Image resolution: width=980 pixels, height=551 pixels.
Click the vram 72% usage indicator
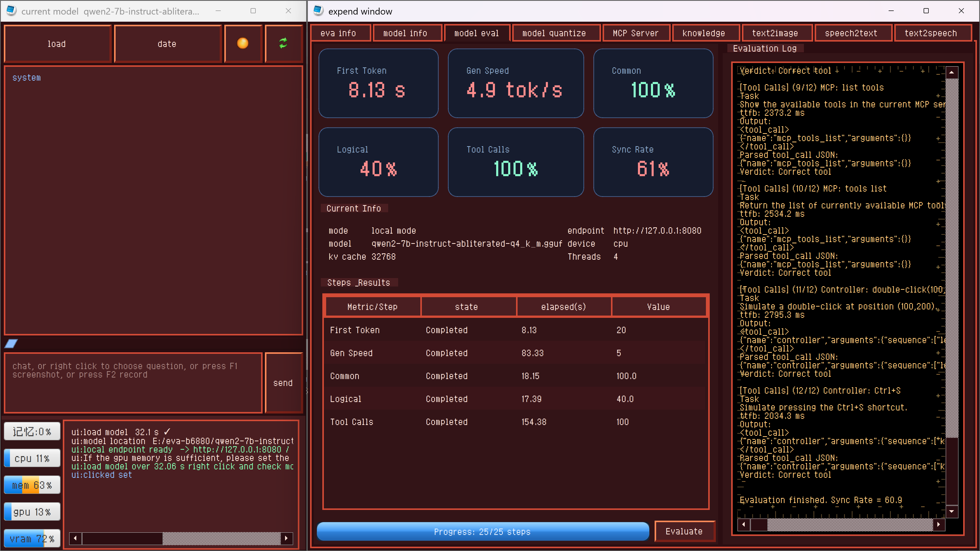point(32,539)
